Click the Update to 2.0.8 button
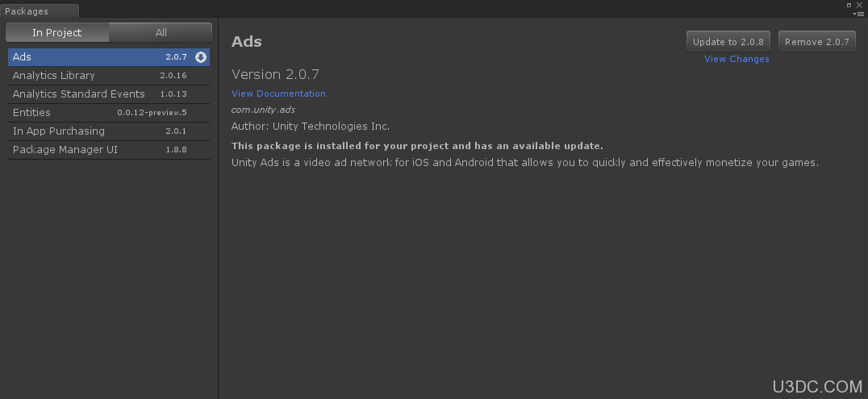This screenshot has width=868, height=399. pos(728,42)
